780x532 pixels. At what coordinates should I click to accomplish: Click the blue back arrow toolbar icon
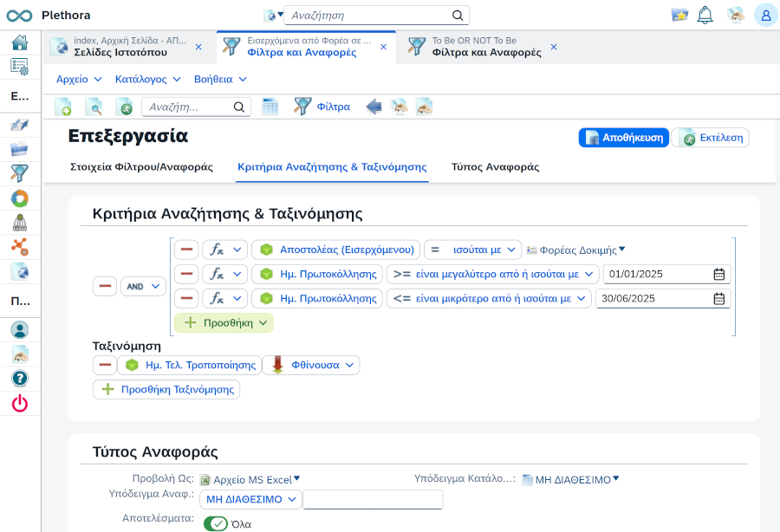(x=373, y=106)
